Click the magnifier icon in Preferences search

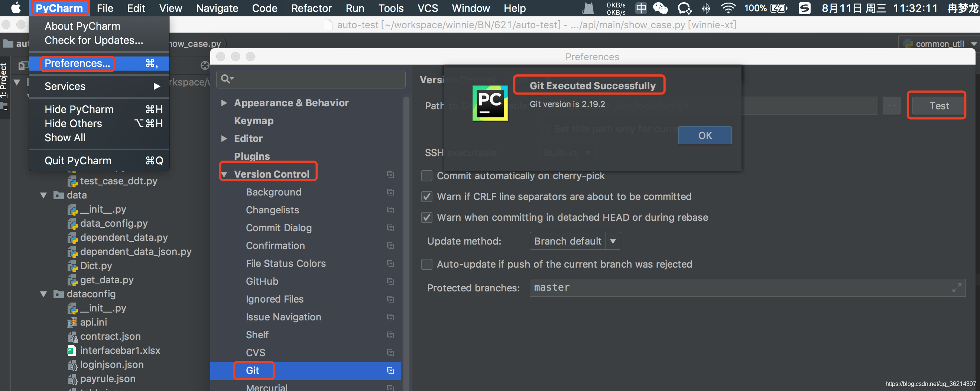227,79
